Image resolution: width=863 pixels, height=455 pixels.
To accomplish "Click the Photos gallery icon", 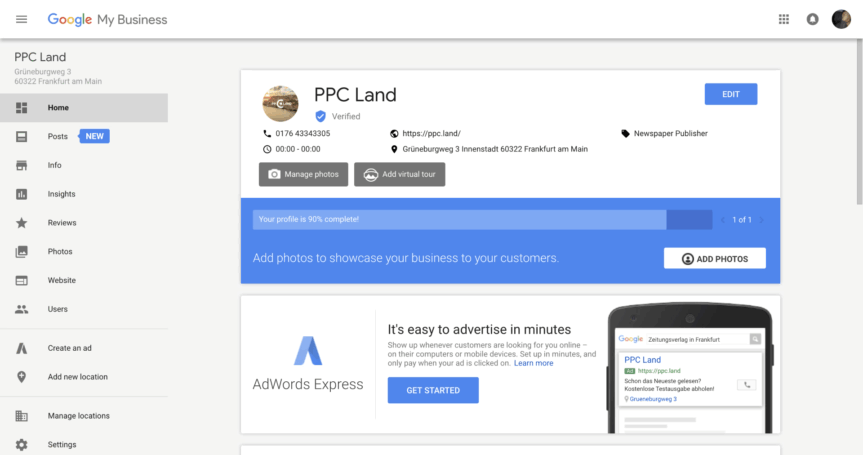I will point(21,251).
